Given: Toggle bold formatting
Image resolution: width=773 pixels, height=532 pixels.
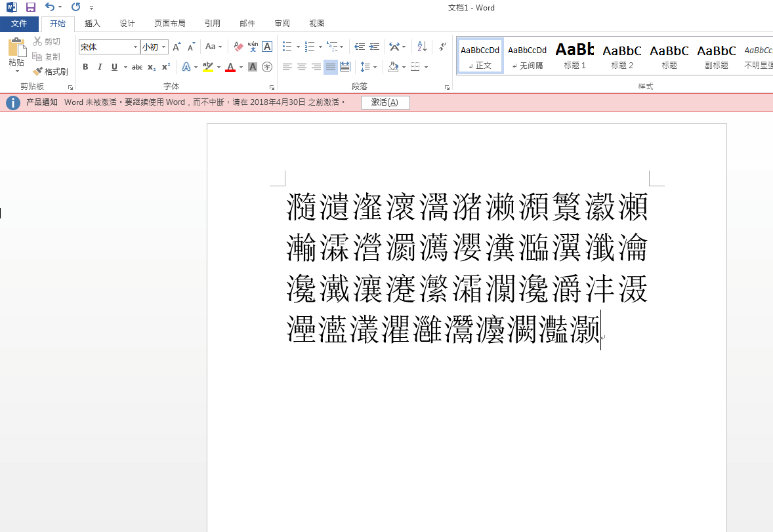Looking at the screenshot, I should point(85,66).
